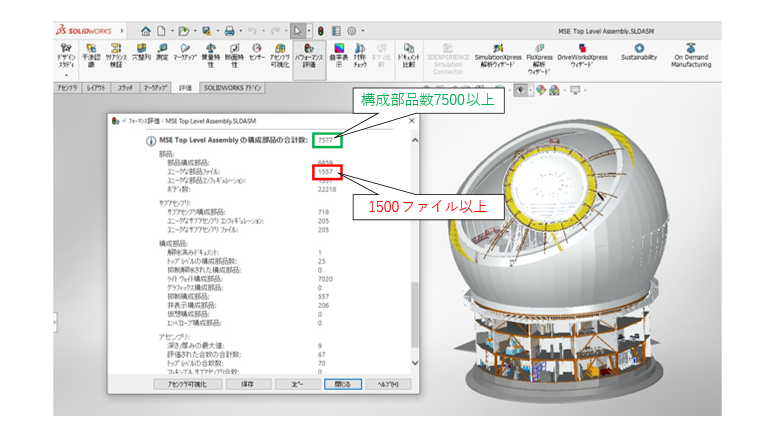Click Apply Scene icon in view toolbar
775x436 pixels.
point(554,90)
